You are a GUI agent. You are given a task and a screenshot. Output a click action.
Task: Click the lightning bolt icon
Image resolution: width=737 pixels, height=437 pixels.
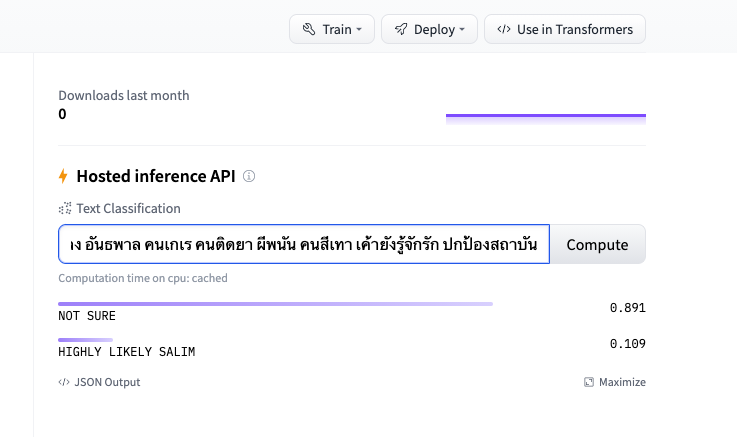pyautogui.click(x=63, y=176)
